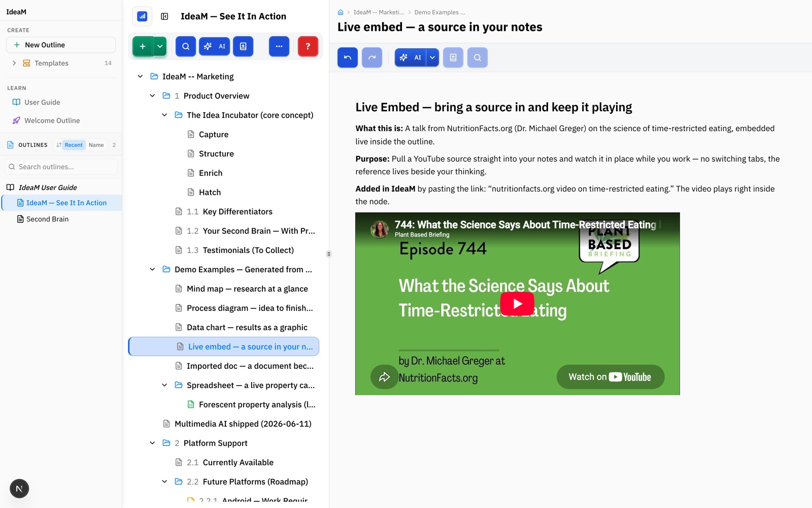Click the undo arrow button
Screen dimensions: 812x508
pos(348,57)
